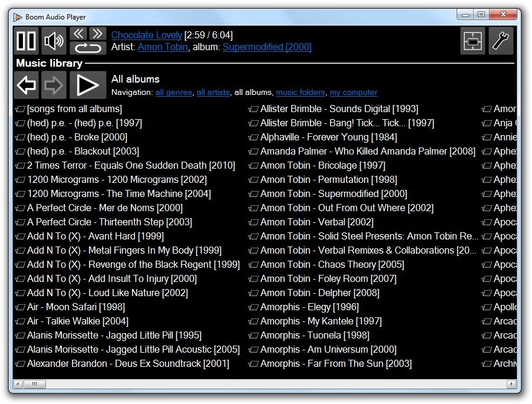
Task: Navigate to all artists
Action: pyautogui.click(x=213, y=93)
